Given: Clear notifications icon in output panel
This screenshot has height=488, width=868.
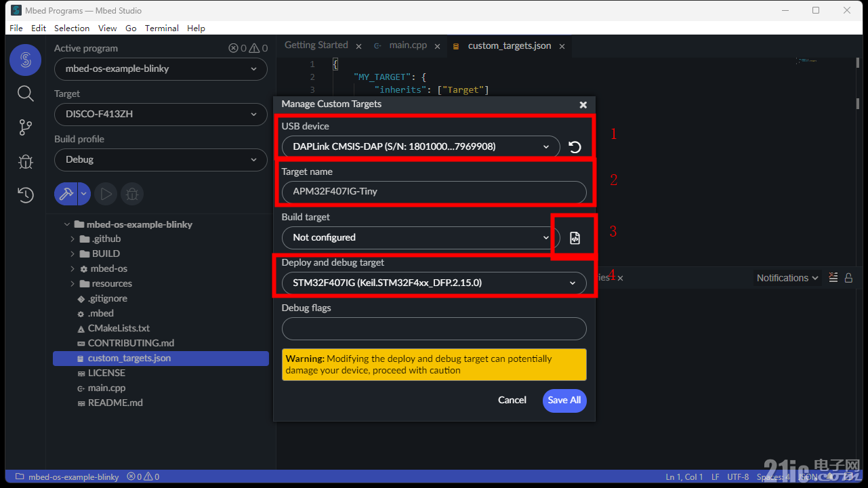Looking at the screenshot, I should point(833,277).
